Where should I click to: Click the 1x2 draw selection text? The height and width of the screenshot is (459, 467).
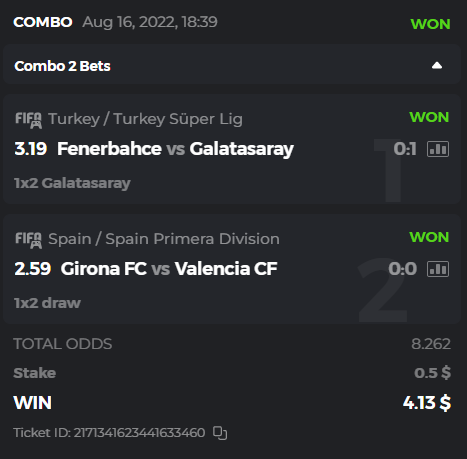pos(47,303)
